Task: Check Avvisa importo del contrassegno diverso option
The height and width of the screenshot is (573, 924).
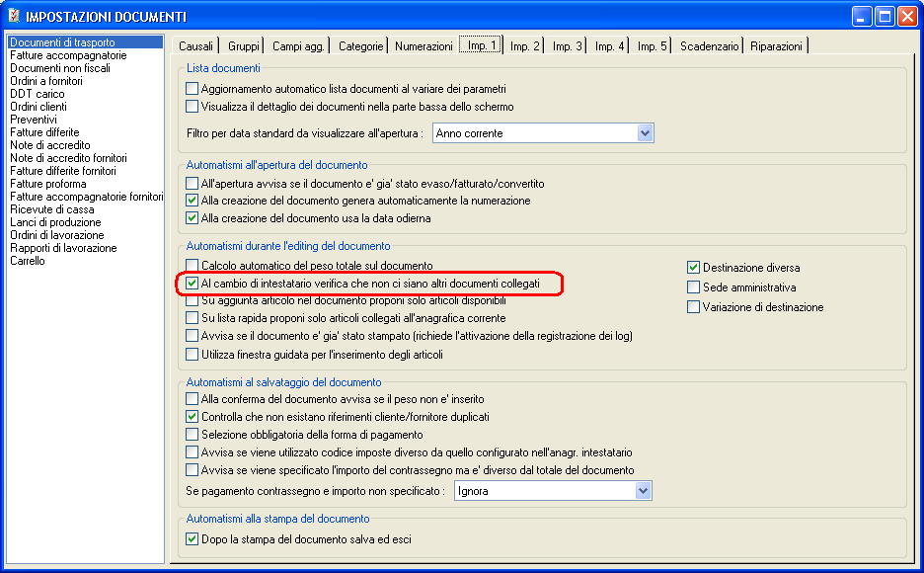Action: [x=192, y=470]
